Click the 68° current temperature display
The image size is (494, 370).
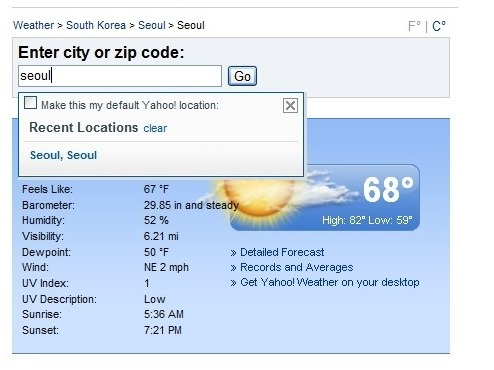point(388,190)
